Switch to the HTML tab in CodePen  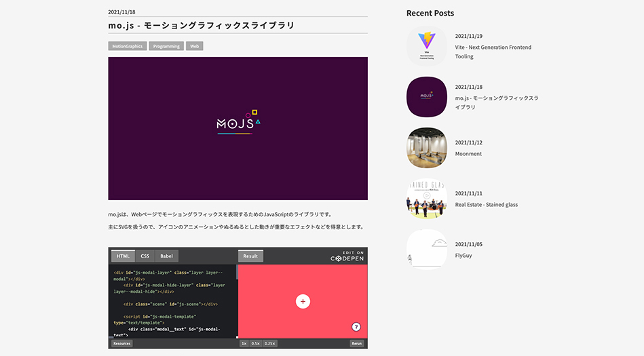[x=123, y=256]
